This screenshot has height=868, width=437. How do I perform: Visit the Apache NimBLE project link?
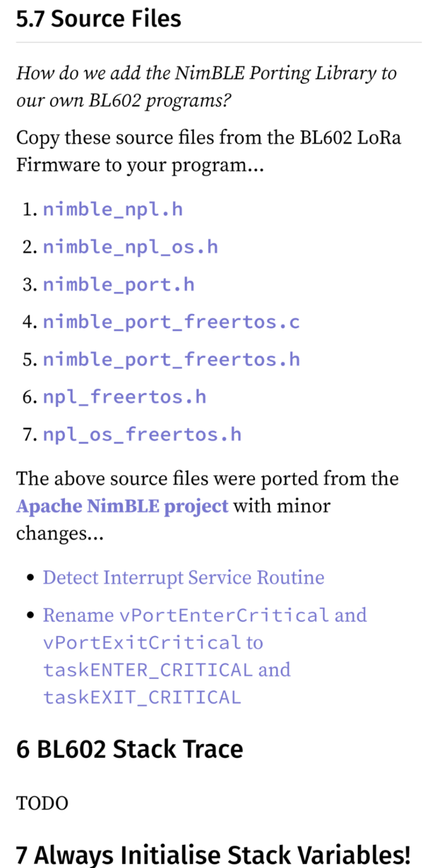click(x=122, y=506)
